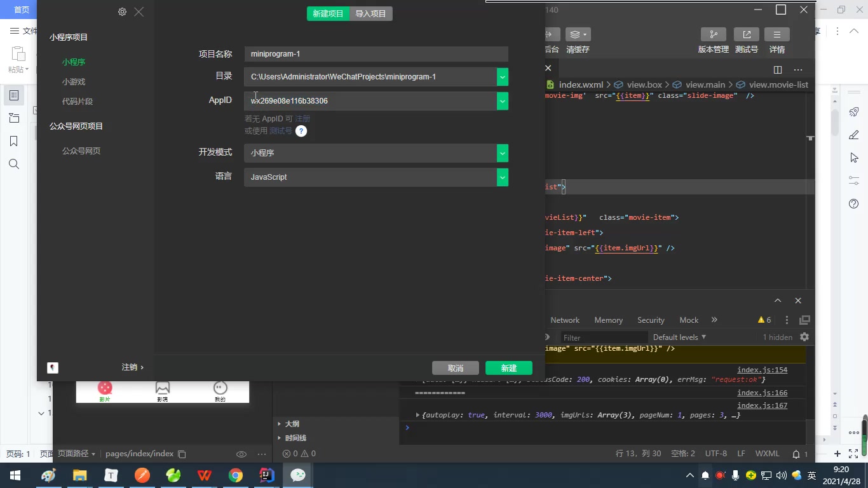868x488 pixels.
Task: Click the warning count 6 badge
Action: [x=764, y=320]
